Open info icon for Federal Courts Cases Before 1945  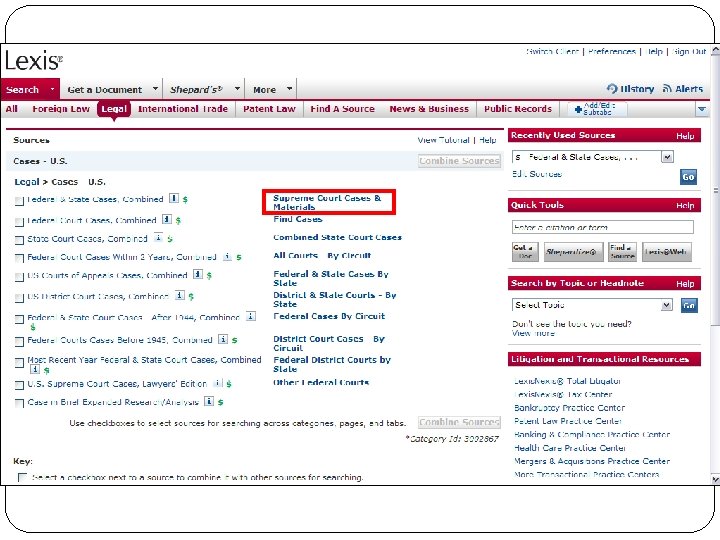click(x=223, y=339)
